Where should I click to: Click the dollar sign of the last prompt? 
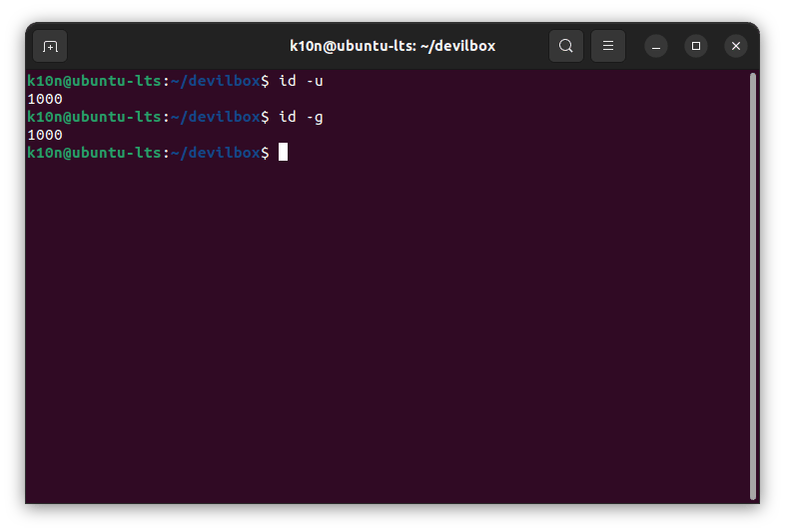point(265,153)
